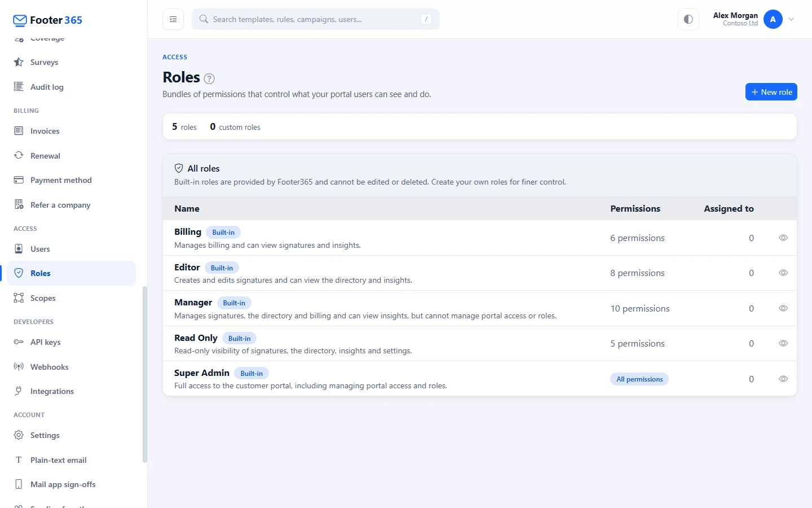The height and width of the screenshot is (508, 812).
Task: Expand the account menu chevron
Action: (792, 19)
